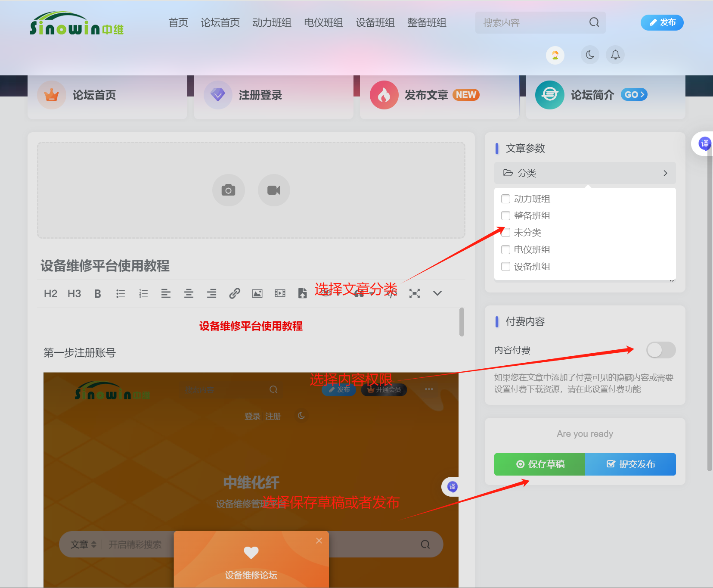This screenshot has width=713, height=588.
Task: Open 设备班组 in the top navigation
Action: tap(375, 22)
